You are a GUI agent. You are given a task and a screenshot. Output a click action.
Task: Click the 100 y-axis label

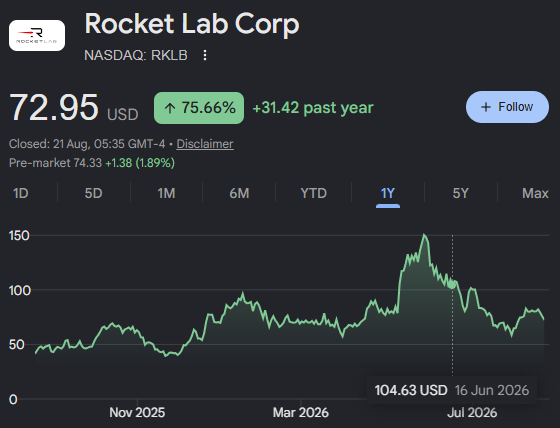pos(20,290)
